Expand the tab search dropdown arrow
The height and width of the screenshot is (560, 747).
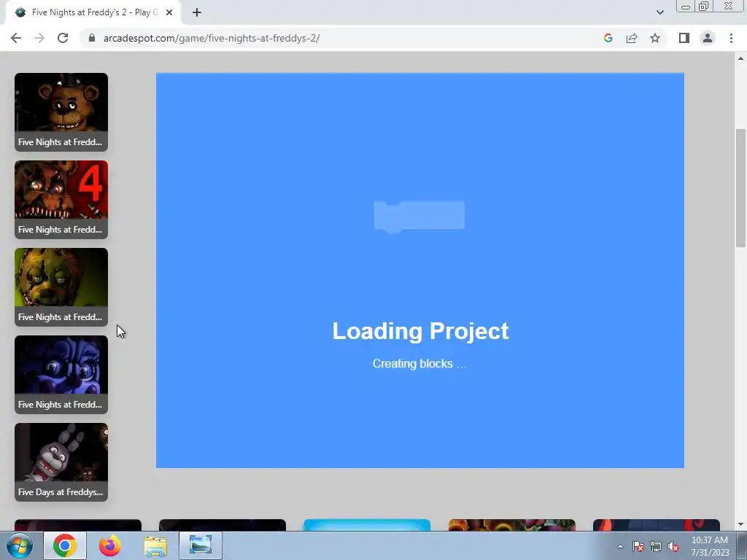[x=659, y=13]
